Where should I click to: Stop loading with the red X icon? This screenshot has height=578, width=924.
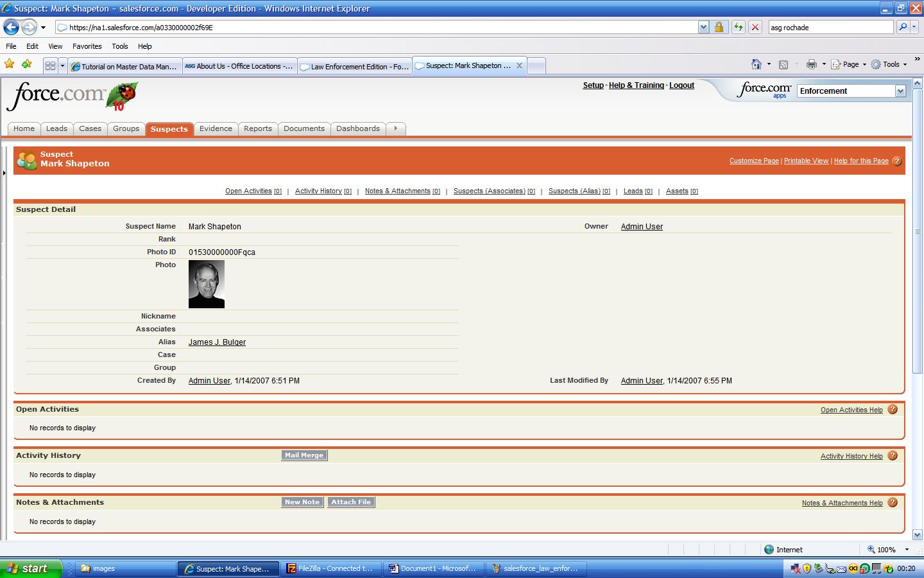coord(755,27)
